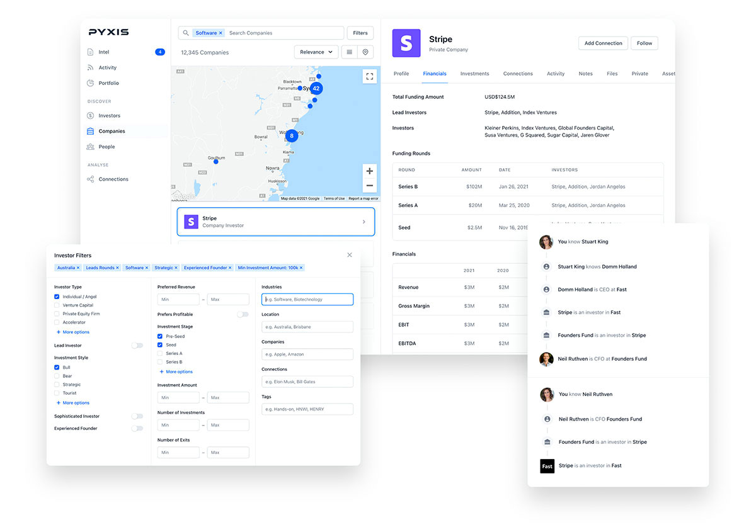Screen dimensions: 756x532
Task: Switch to the Investments tab
Action: click(x=474, y=74)
